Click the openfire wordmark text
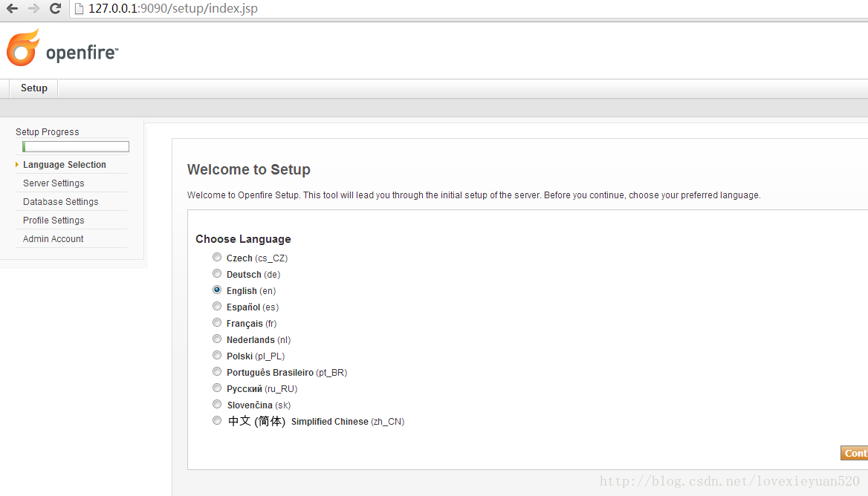Viewport: 868px width, 496px height. pos(82,53)
